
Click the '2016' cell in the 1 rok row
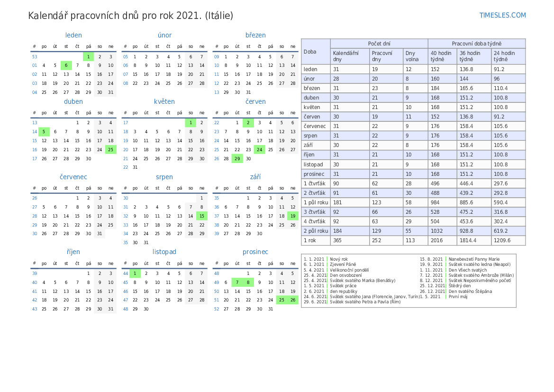442,240
